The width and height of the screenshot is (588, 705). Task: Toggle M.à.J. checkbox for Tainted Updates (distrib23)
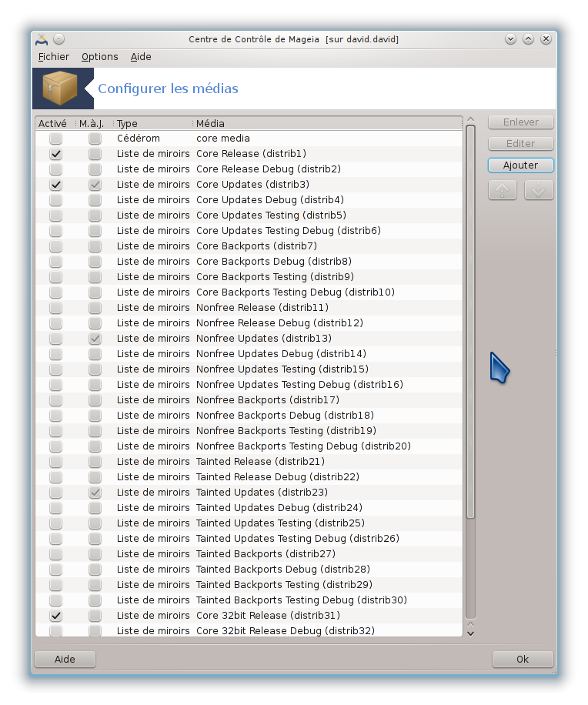(x=95, y=493)
